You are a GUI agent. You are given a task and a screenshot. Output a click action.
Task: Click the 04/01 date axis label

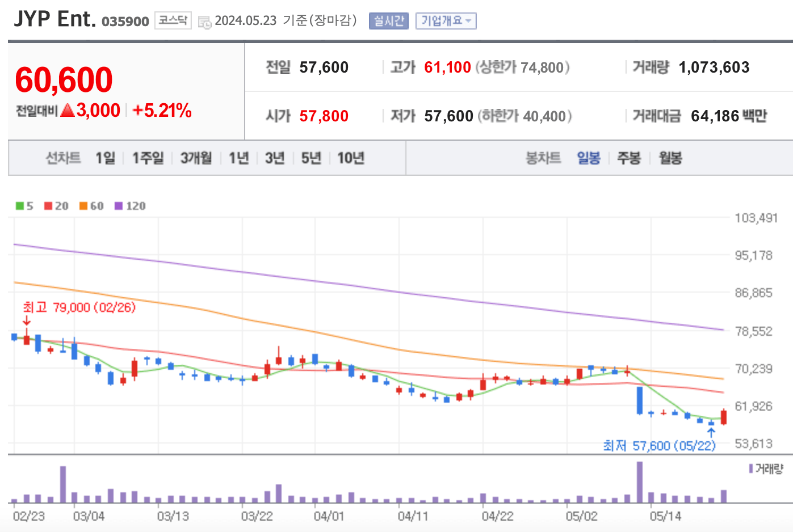(x=329, y=517)
